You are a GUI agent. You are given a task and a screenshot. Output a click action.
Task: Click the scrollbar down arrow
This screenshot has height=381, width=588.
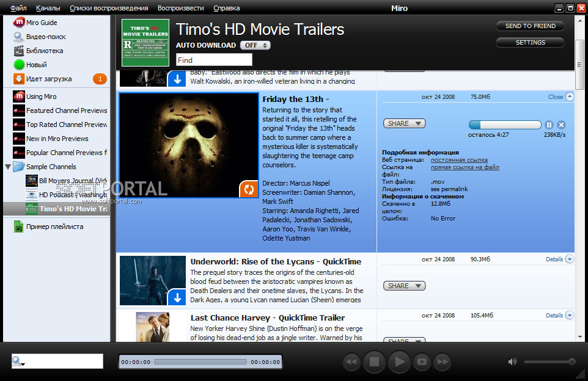(580, 337)
